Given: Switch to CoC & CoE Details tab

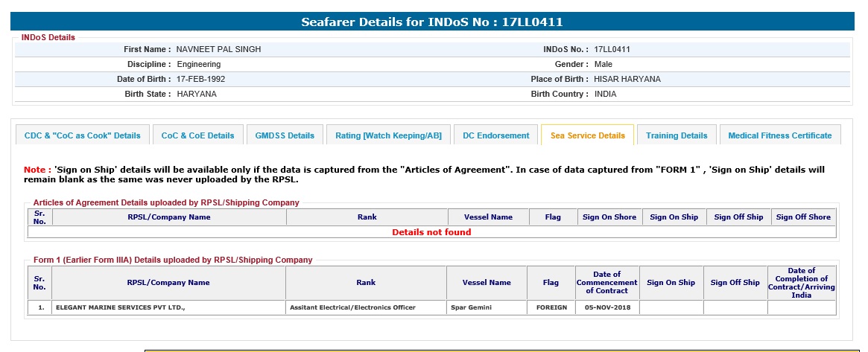Looking at the screenshot, I should pos(197,135).
